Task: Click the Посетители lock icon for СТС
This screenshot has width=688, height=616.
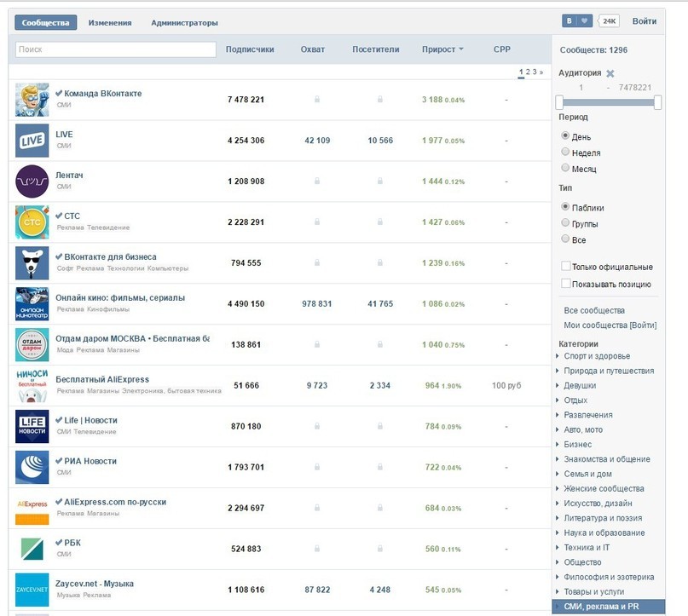Action: coord(380,222)
